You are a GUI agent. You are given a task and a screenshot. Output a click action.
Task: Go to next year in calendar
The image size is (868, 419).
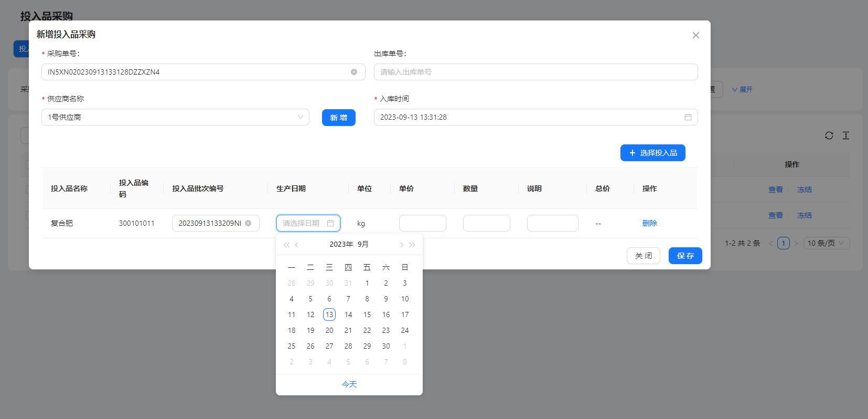tap(412, 245)
